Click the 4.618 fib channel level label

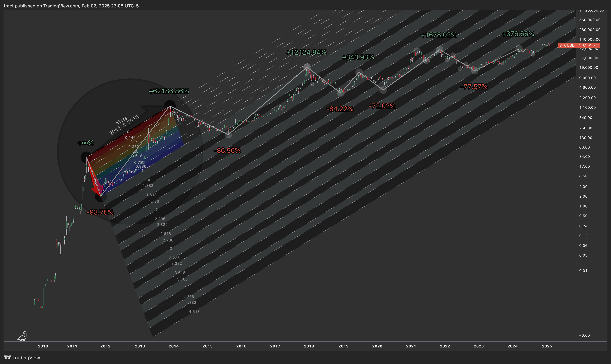tap(194, 312)
